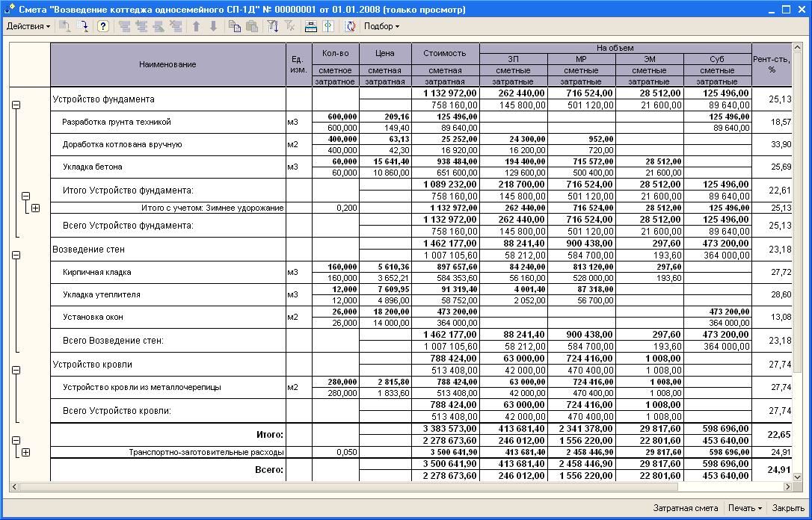The image size is (812, 520).
Task: Click the profitability value 13,08
Action: tap(772, 318)
